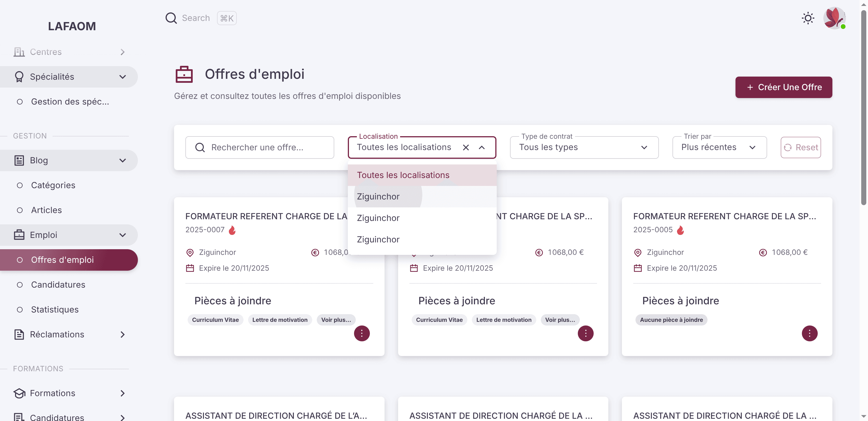Open Articles under Blog
This screenshot has width=868, height=421.
(69, 210)
